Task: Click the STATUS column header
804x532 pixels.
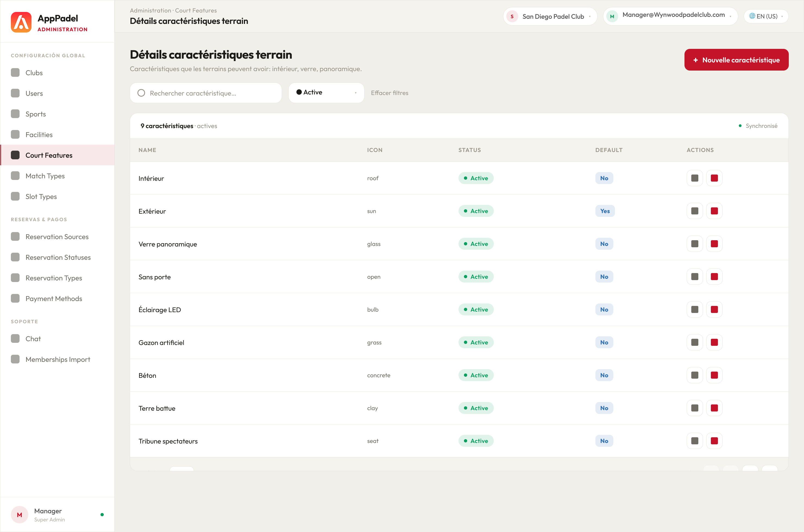Action: coord(470,150)
